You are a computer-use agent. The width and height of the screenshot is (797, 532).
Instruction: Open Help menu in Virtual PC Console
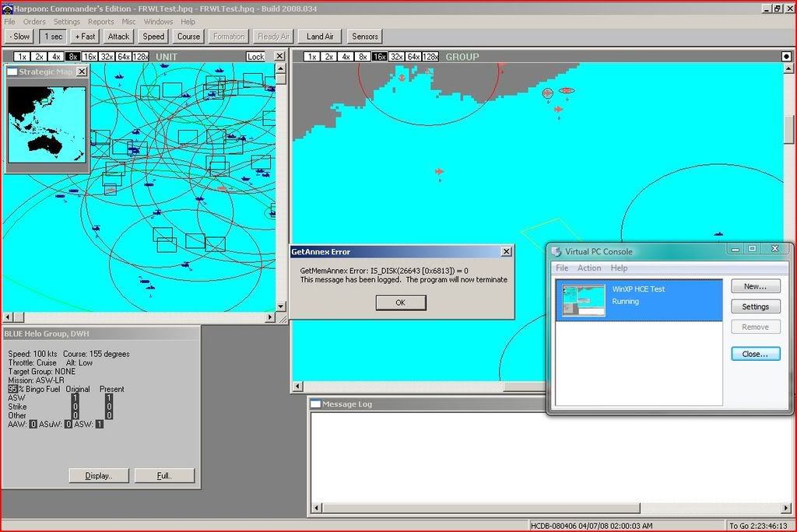pyautogui.click(x=619, y=268)
